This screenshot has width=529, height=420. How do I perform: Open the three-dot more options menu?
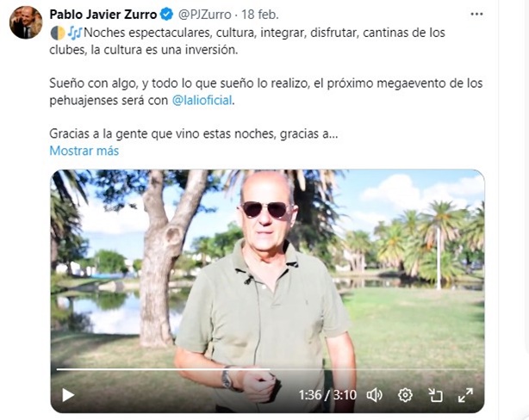(476, 14)
